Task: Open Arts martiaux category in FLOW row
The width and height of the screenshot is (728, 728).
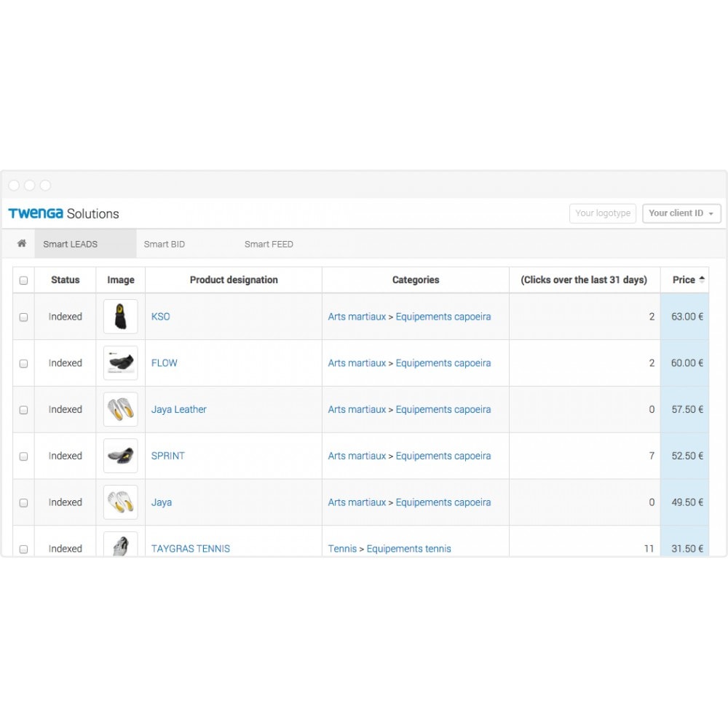Action: tap(357, 363)
